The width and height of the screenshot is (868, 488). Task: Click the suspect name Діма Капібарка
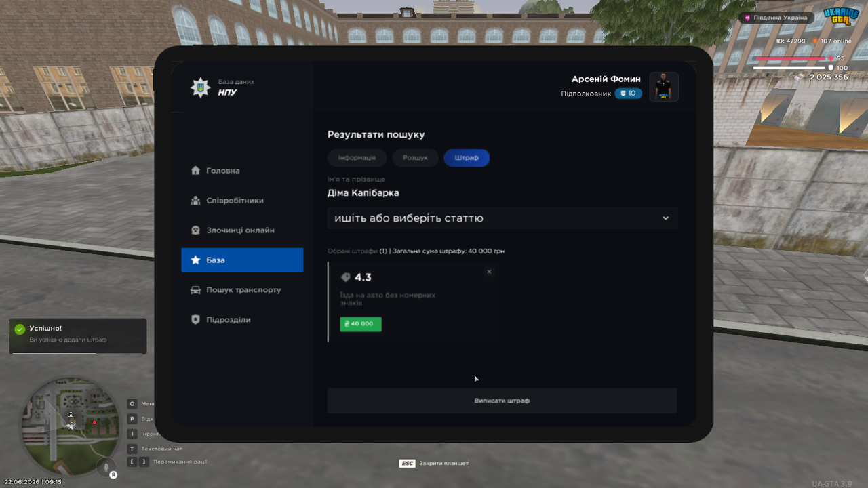click(x=363, y=193)
